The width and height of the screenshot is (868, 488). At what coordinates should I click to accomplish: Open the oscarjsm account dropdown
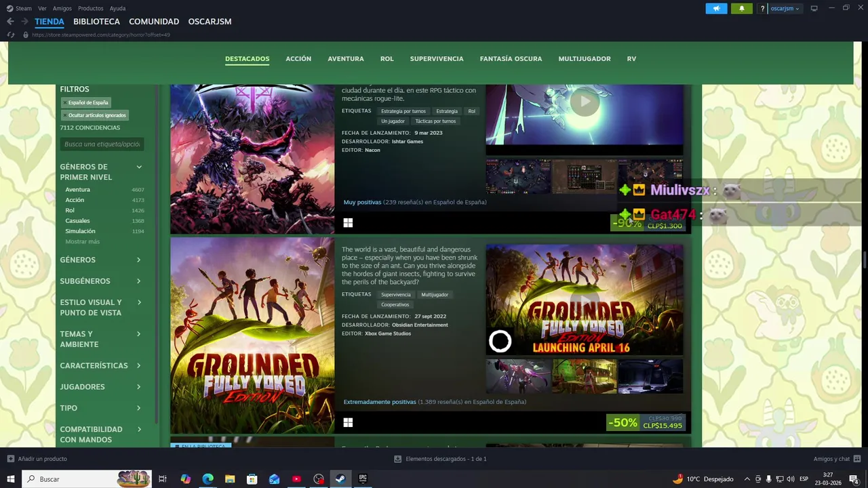785,8
